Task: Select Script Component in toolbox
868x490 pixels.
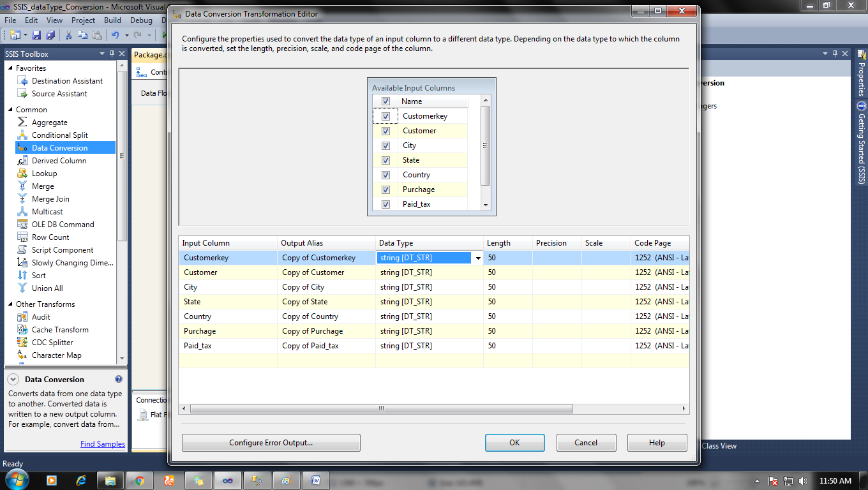Action: 63,250
